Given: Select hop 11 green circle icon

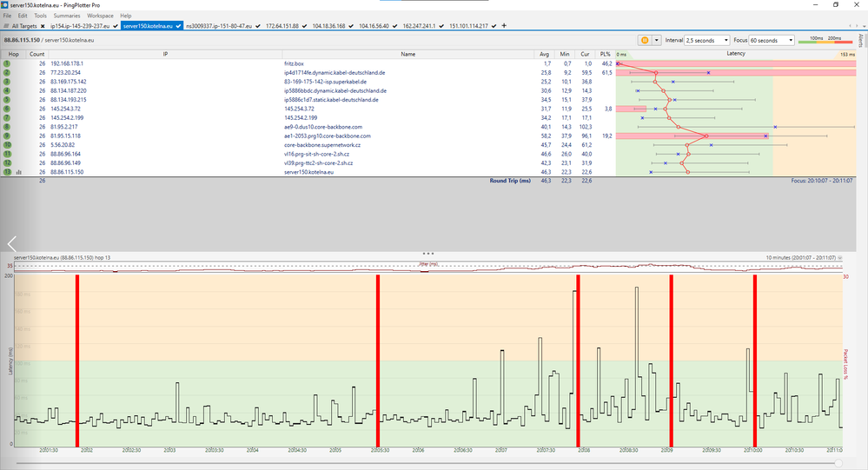Looking at the screenshot, I should [7, 154].
